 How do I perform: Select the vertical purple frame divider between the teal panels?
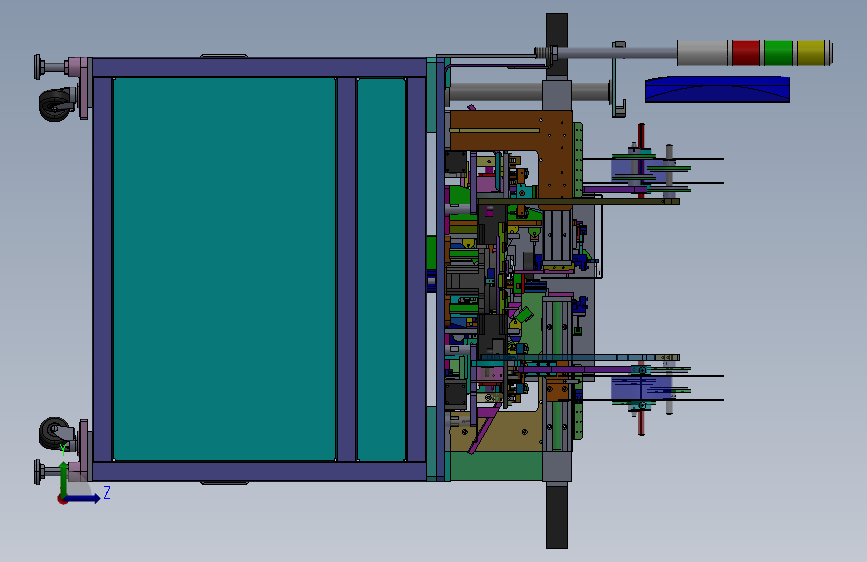pos(346,269)
